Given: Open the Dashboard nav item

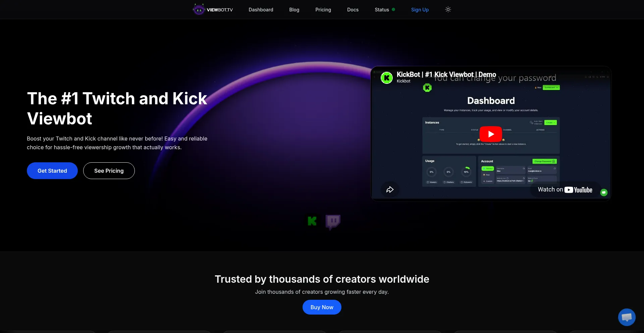Looking at the screenshot, I should tap(261, 10).
